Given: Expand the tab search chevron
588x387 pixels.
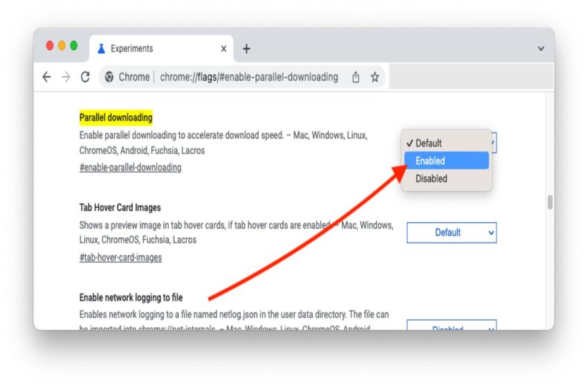Looking at the screenshot, I should point(540,49).
